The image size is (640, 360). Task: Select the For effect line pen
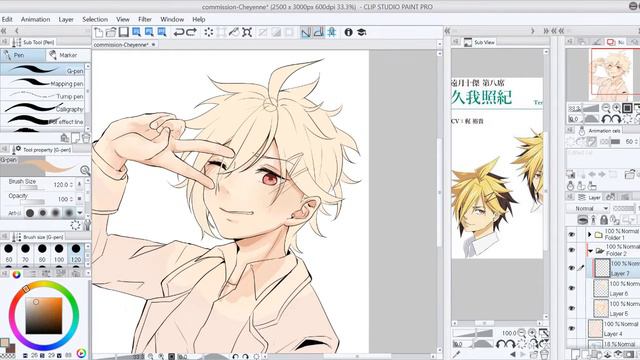coord(42,121)
